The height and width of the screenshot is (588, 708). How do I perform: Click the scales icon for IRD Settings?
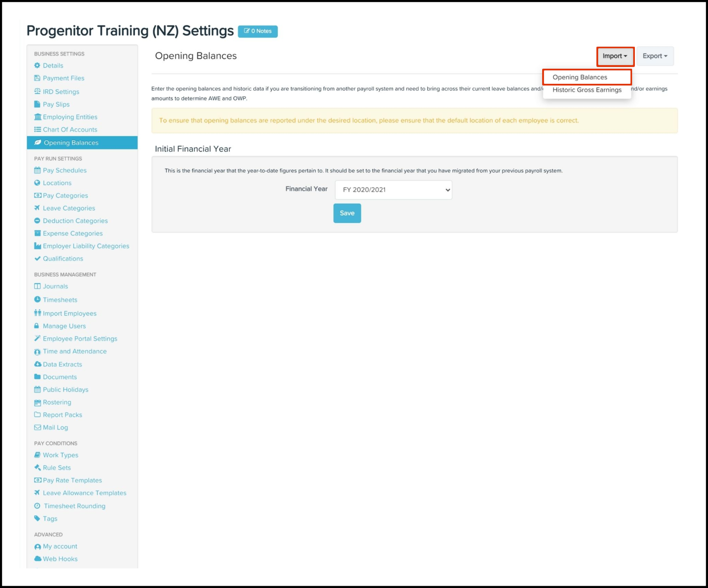coord(37,91)
